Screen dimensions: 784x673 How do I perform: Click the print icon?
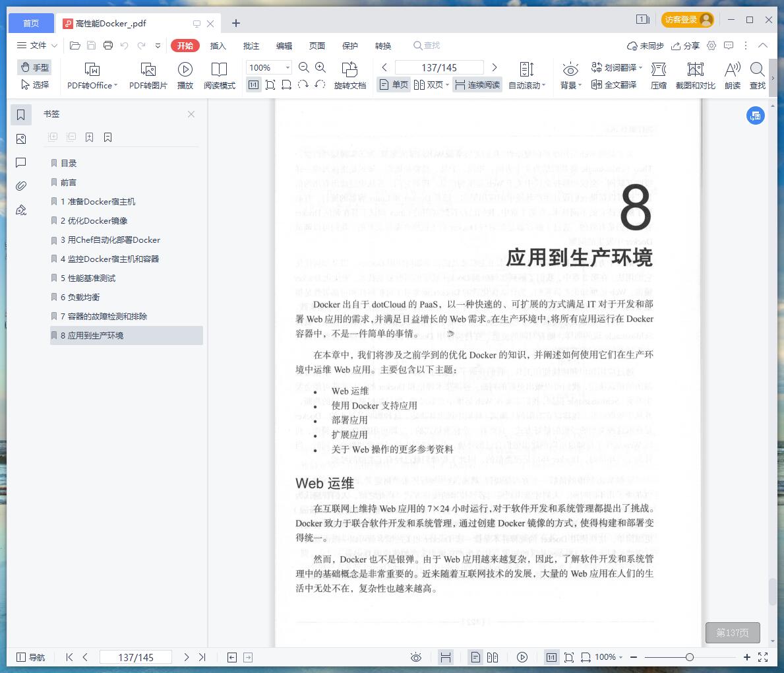108,46
